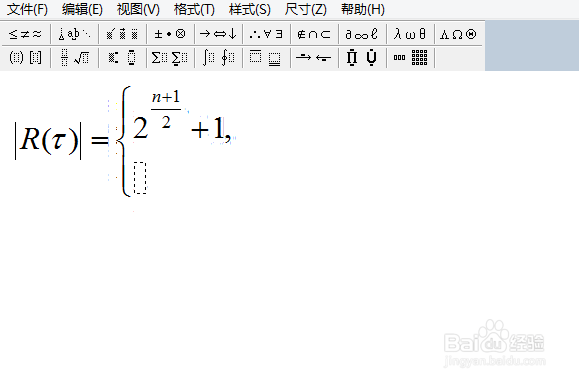Open the miscellaneous symbols palette (∂∞ℓ)
Screen dimensions: 579x382
pyautogui.click(x=362, y=34)
